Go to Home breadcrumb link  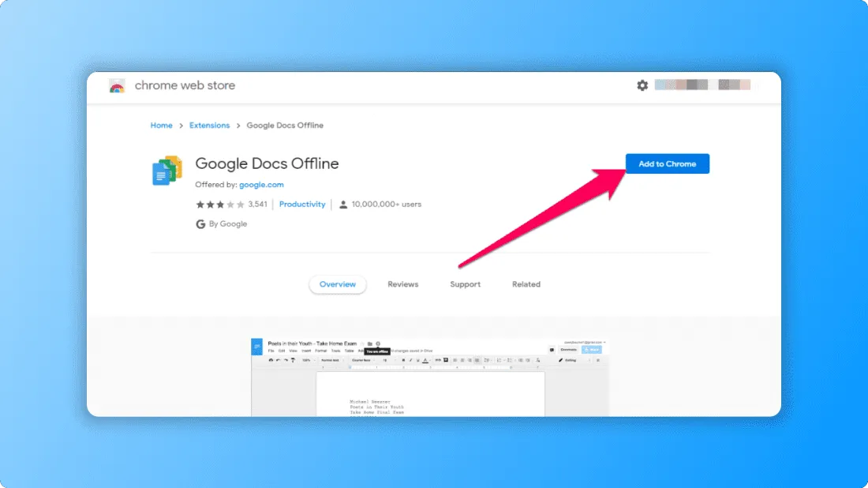(161, 126)
